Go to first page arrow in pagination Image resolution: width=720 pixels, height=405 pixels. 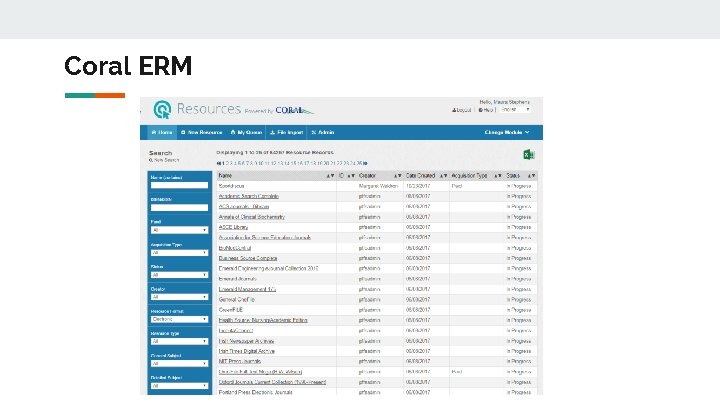tap(219, 163)
